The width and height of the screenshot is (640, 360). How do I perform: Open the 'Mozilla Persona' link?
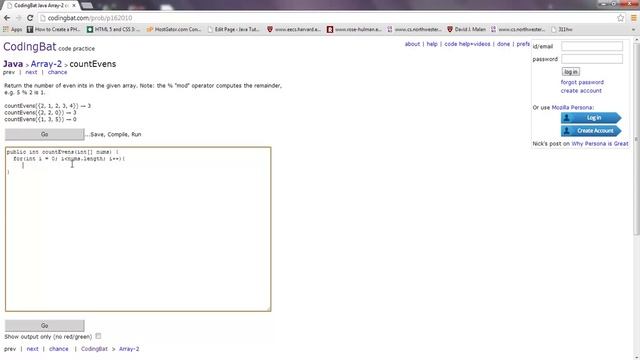tap(572, 107)
